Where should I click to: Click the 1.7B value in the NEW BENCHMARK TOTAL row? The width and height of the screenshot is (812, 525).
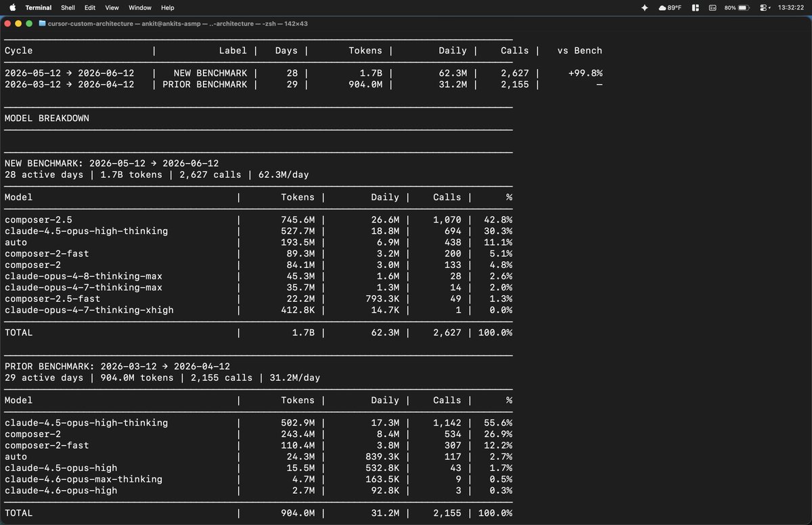click(x=304, y=333)
